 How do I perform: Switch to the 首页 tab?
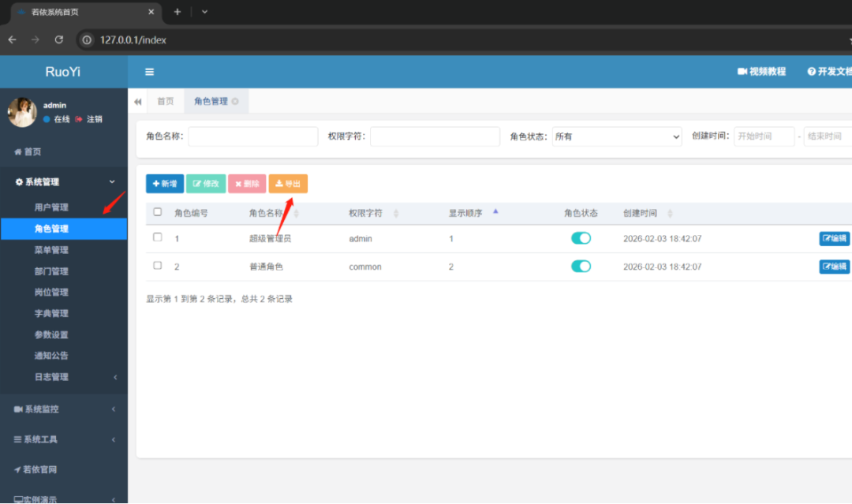point(165,101)
